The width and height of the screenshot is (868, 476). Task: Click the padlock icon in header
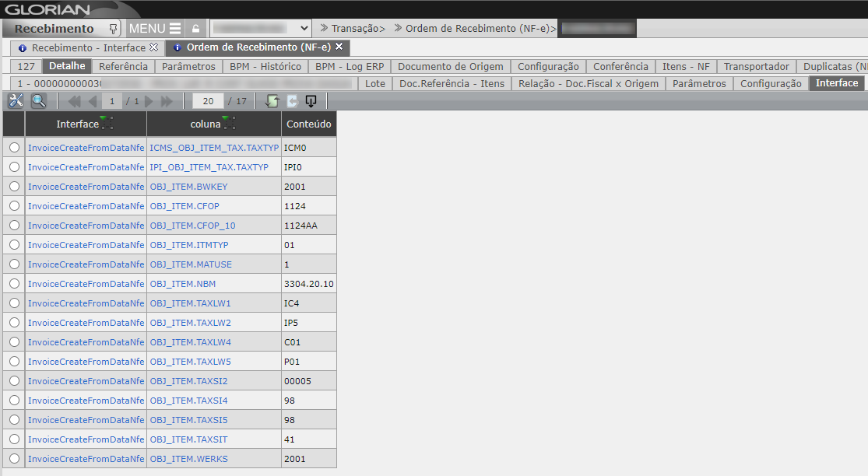[x=195, y=29]
